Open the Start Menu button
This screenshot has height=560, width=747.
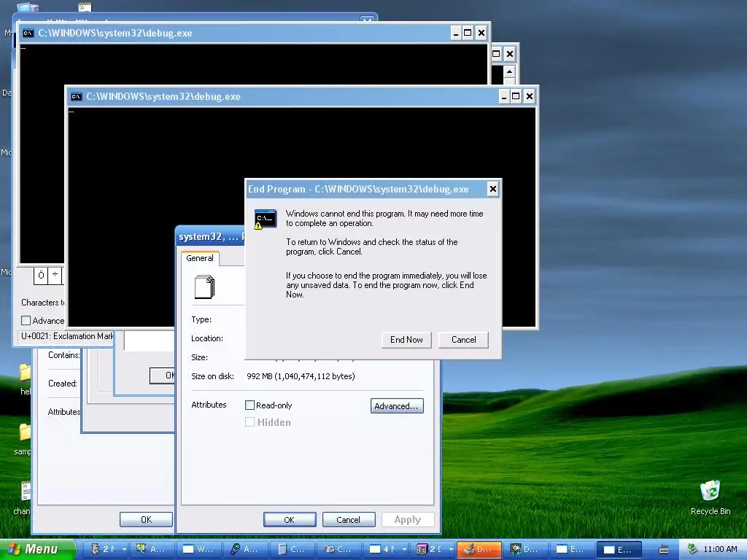[x=38, y=549]
